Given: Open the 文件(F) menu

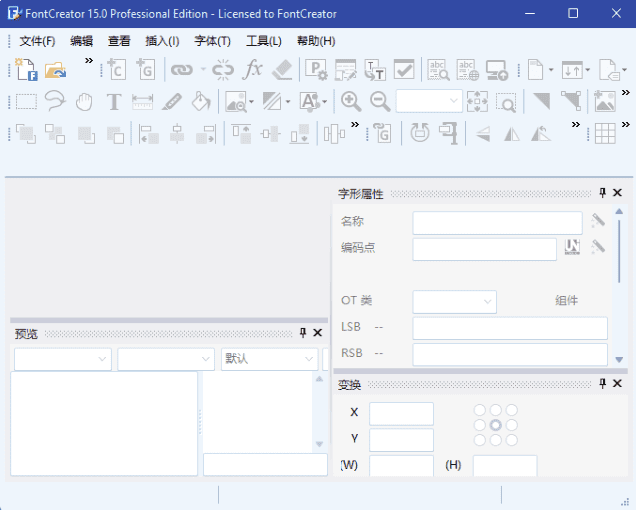Looking at the screenshot, I should click(37, 41).
